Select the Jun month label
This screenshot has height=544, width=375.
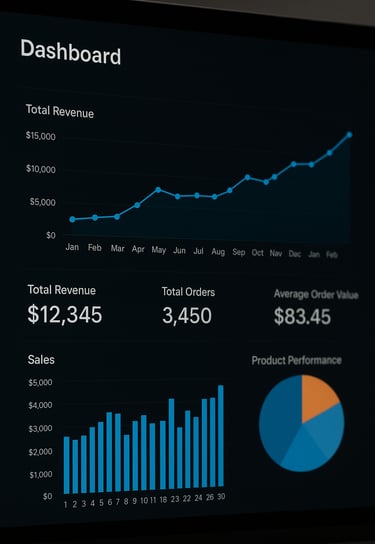tap(179, 250)
